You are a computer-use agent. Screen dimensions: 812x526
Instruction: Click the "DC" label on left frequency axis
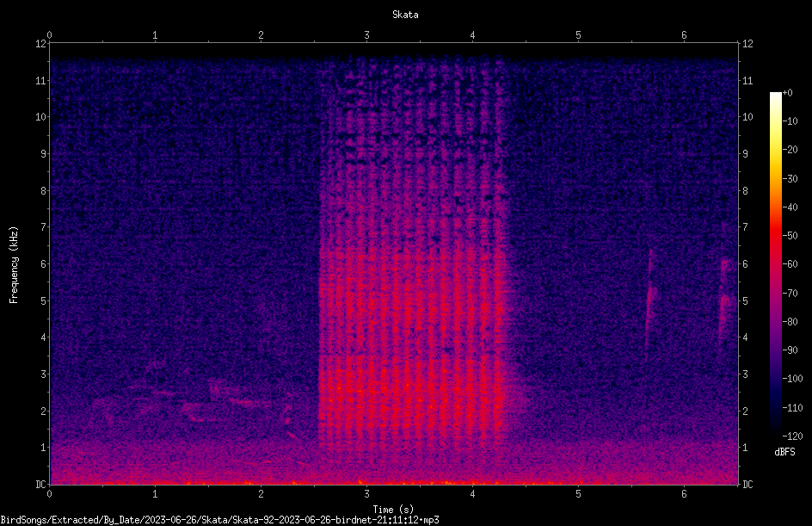click(40, 484)
